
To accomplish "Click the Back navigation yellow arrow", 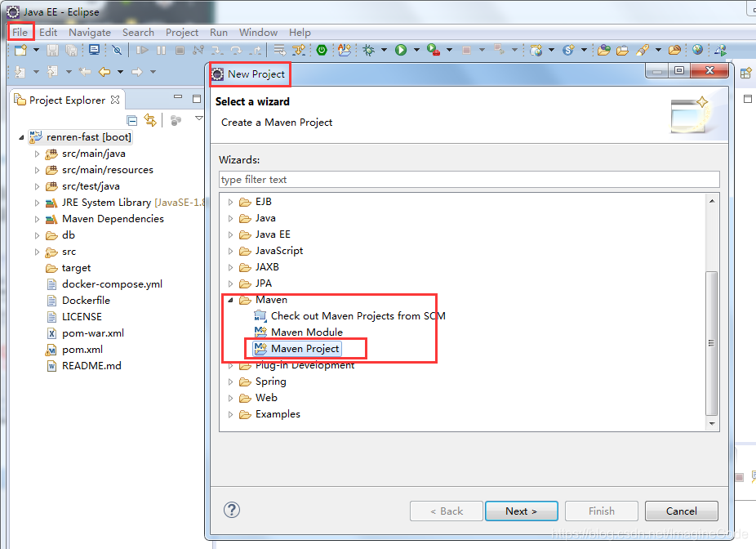I will pyautogui.click(x=105, y=73).
